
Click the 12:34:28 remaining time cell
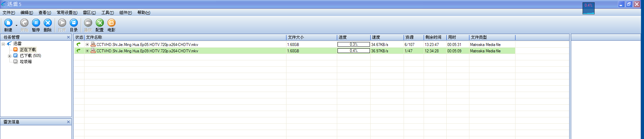pyautogui.click(x=432, y=51)
